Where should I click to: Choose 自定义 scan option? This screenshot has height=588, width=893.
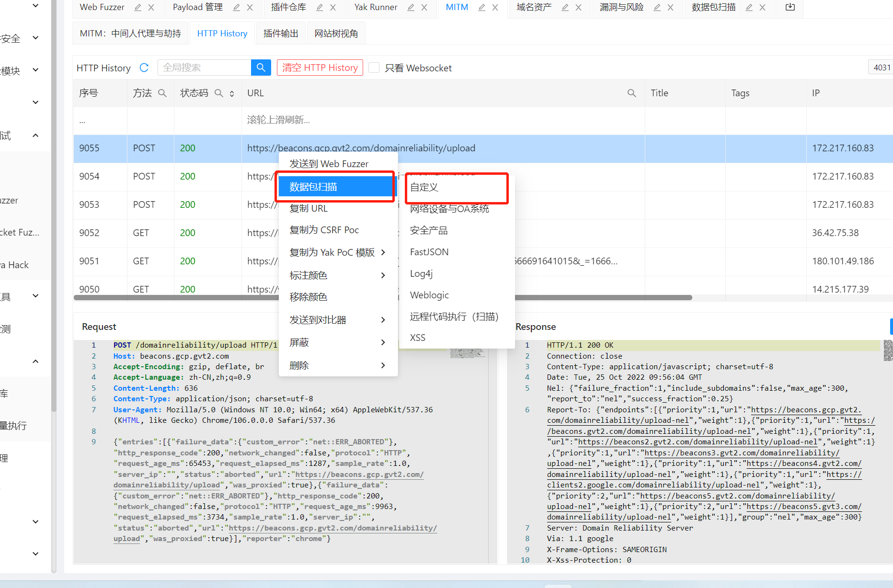[457, 187]
